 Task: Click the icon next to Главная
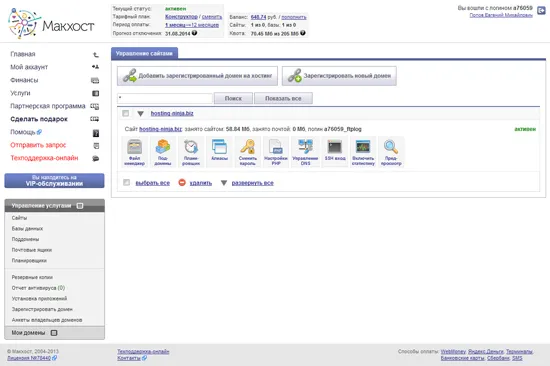click(95, 54)
